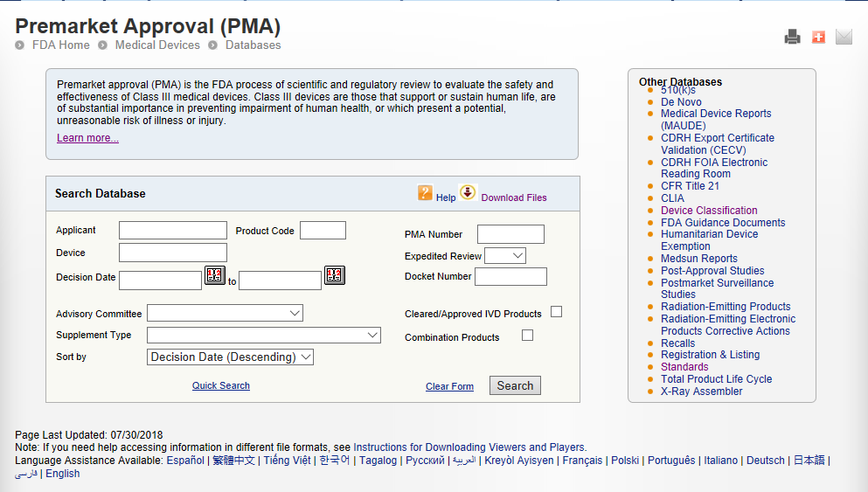The image size is (868, 492).
Task: Click the print page icon
Action: click(792, 37)
